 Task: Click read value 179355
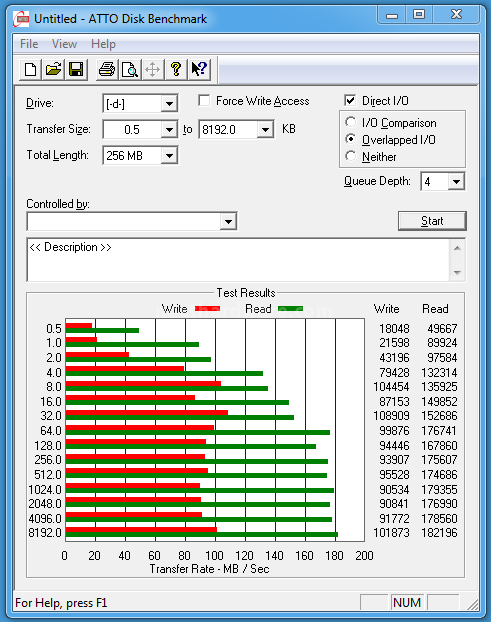click(x=439, y=490)
